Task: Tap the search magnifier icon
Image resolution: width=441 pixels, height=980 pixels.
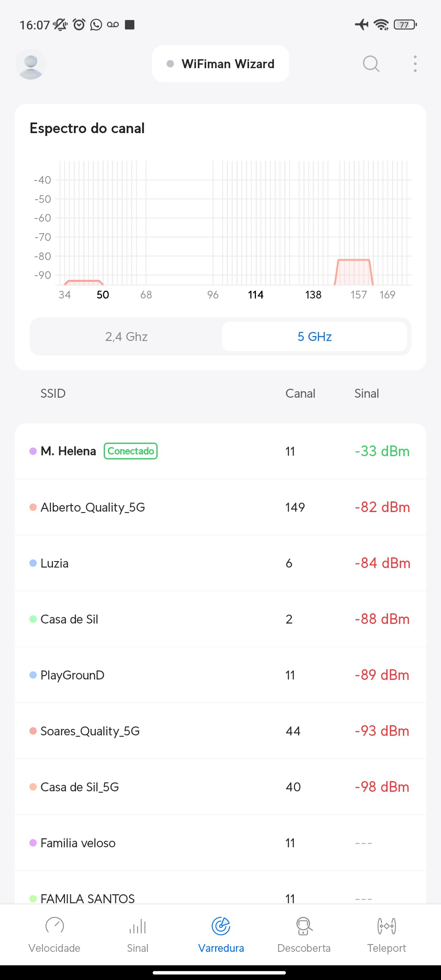Action: tap(371, 64)
